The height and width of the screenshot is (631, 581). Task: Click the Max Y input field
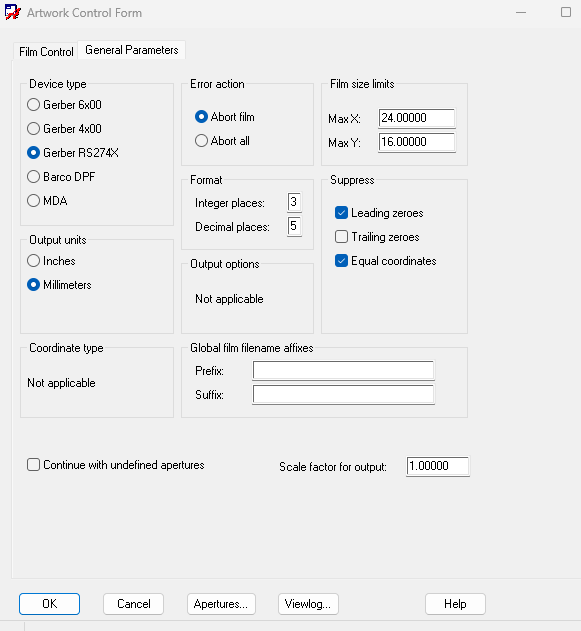click(x=417, y=142)
